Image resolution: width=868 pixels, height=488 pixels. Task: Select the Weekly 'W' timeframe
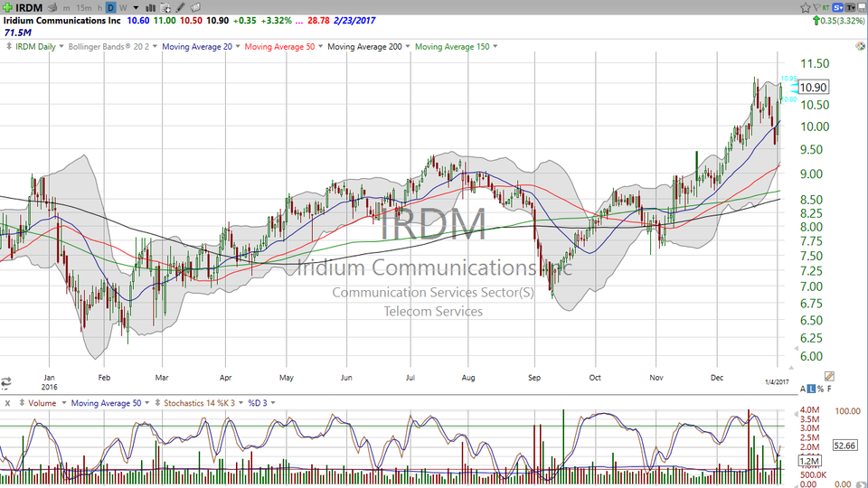pos(123,8)
